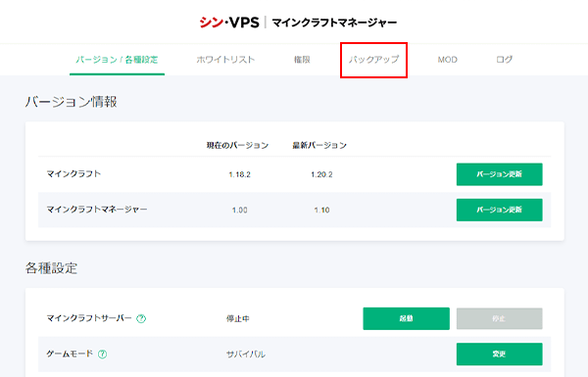Click the マインクラフトマネージャー row label in table
The width and height of the screenshot is (588, 377).
coord(97,210)
